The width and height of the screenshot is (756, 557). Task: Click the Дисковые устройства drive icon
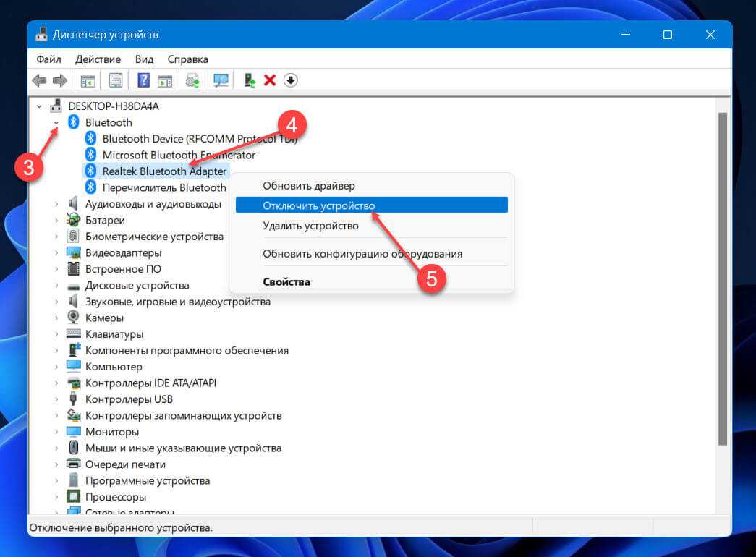pyautogui.click(x=73, y=286)
